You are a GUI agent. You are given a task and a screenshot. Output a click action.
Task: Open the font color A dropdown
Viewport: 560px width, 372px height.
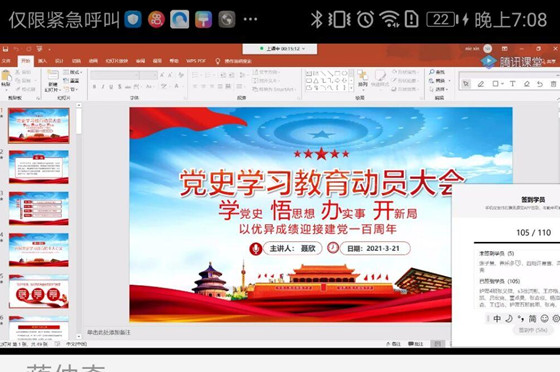tap(178, 86)
